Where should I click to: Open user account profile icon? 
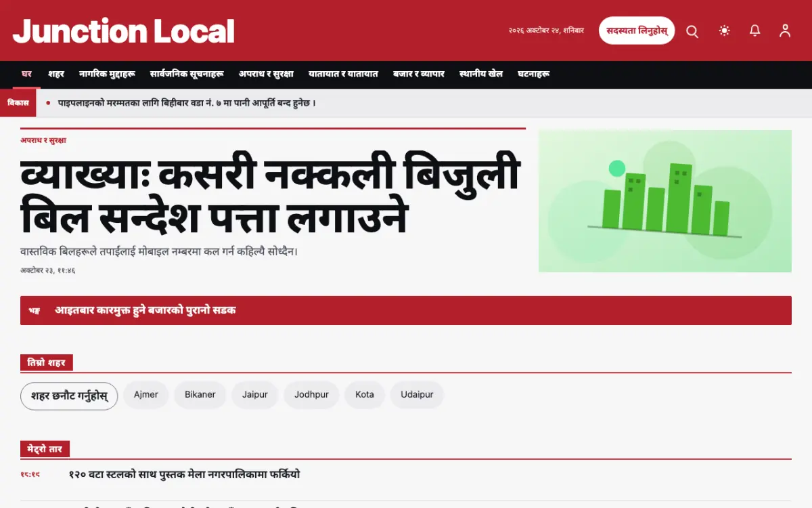point(785,31)
